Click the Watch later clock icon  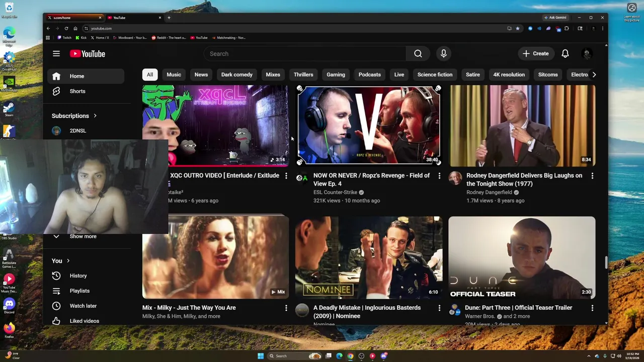coord(56,306)
